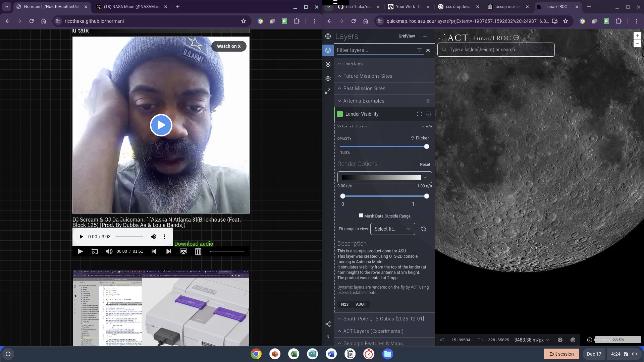Open the grayscale color ramp dropdown
Image resolution: width=644 pixels, height=362 pixels.
coord(384,177)
